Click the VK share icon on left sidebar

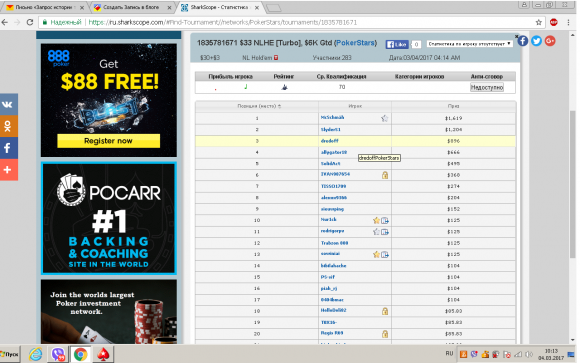[x=8, y=104]
